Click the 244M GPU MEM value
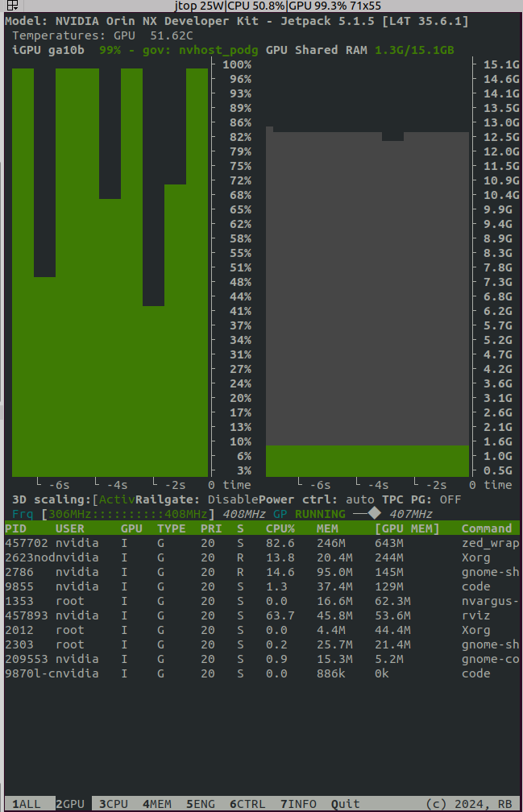523x812 pixels. (x=389, y=557)
